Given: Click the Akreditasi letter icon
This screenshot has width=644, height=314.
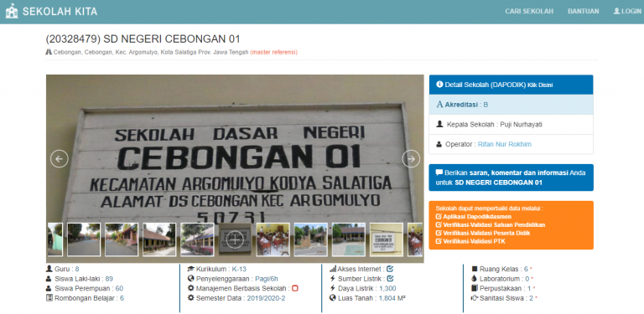Looking at the screenshot, I should (439, 105).
